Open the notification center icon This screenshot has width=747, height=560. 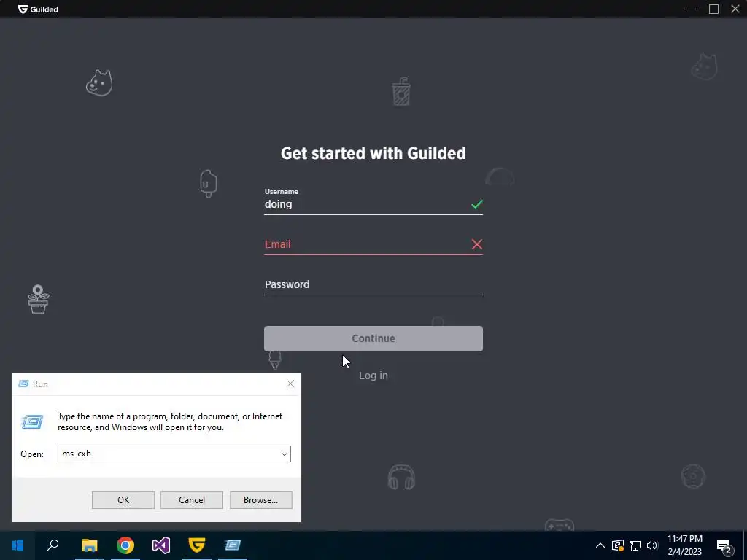pyautogui.click(x=724, y=547)
